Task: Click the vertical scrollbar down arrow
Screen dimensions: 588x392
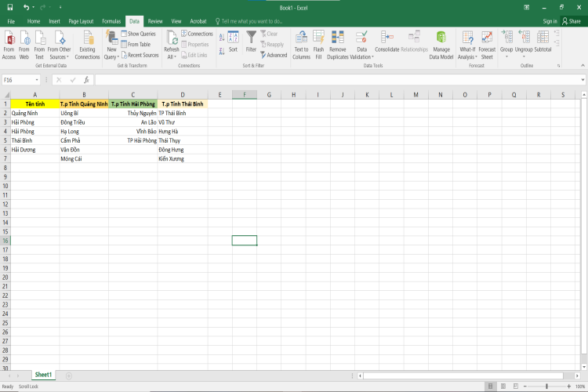Action: (584, 367)
